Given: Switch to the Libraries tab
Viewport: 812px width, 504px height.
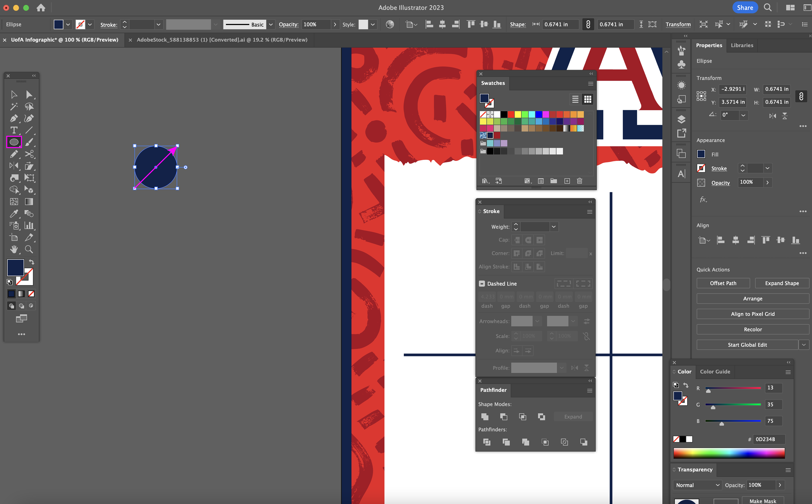Looking at the screenshot, I should 742,45.
